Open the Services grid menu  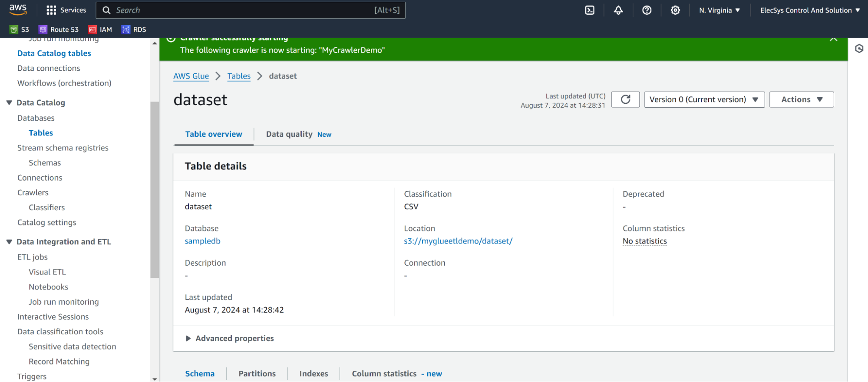[x=66, y=10]
